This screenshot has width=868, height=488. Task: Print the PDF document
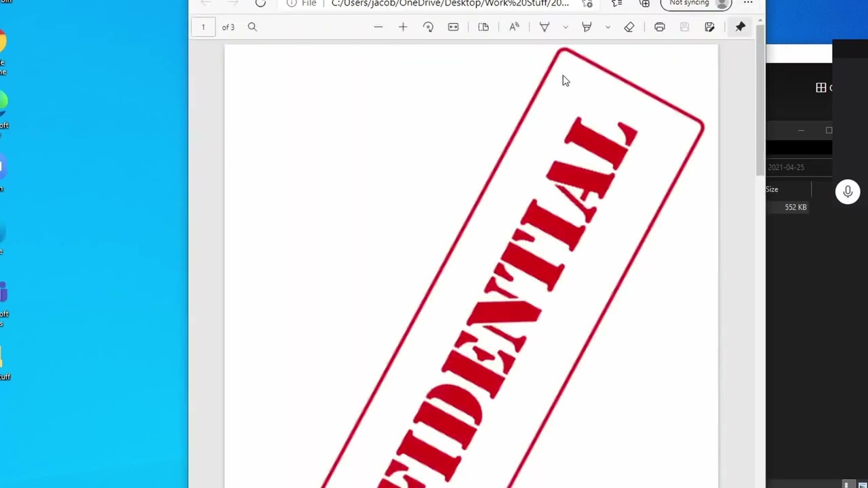click(x=660, y=27)
